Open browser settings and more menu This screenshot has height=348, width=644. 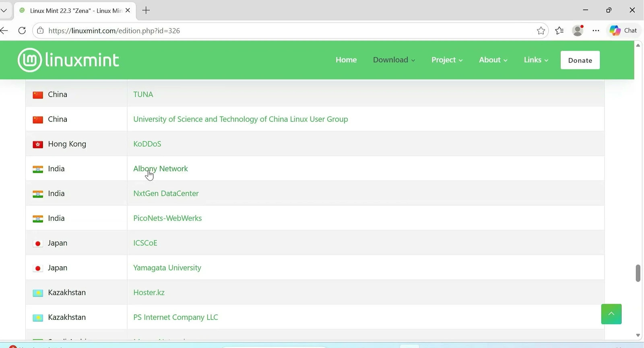pos(596,31)
